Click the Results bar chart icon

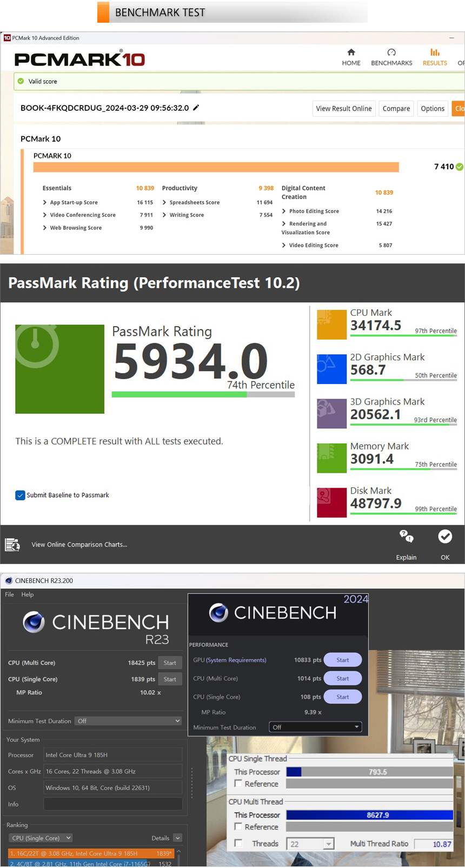tap(435, 52)
